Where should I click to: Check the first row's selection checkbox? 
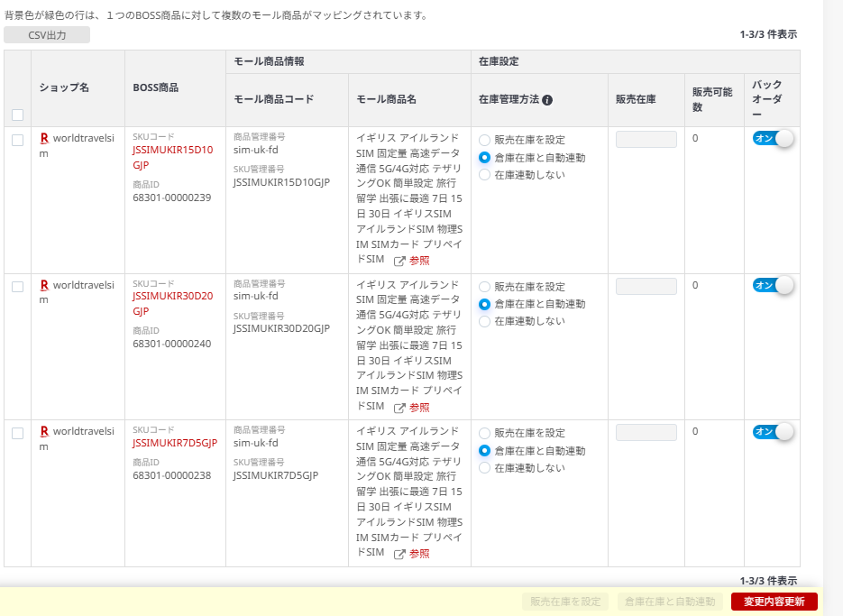pos(17,140)
